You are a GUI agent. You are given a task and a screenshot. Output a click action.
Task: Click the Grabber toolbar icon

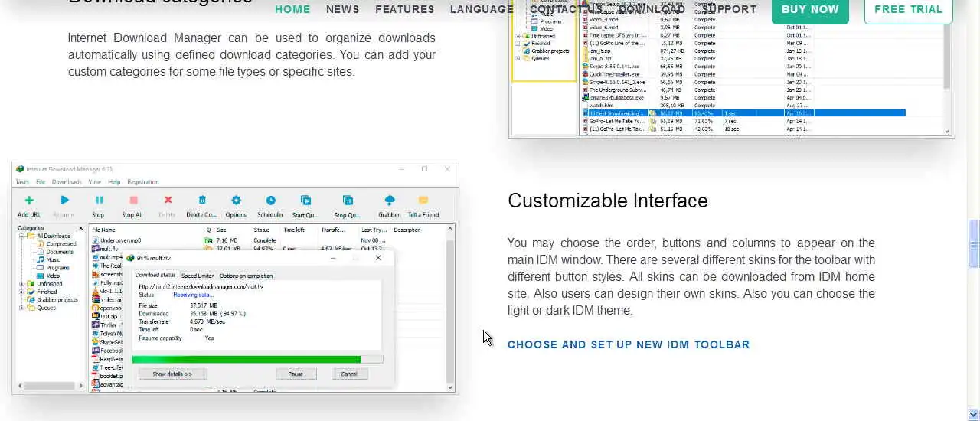click(389, 201)
